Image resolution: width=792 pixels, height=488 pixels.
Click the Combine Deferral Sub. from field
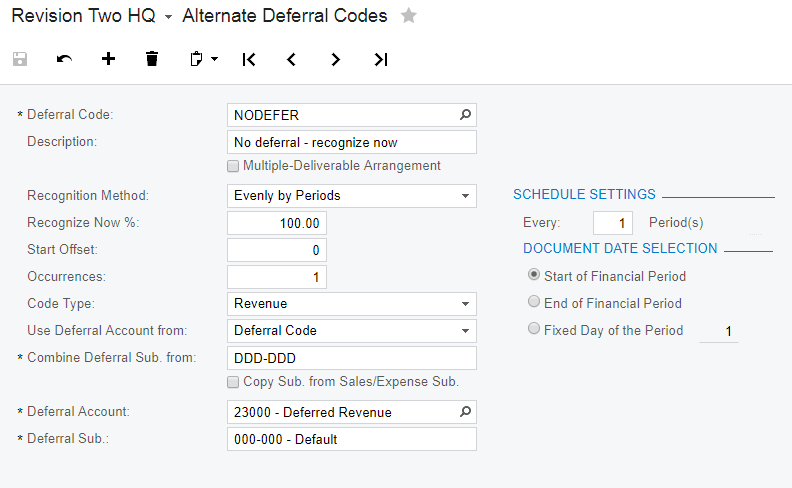[352, 358]
